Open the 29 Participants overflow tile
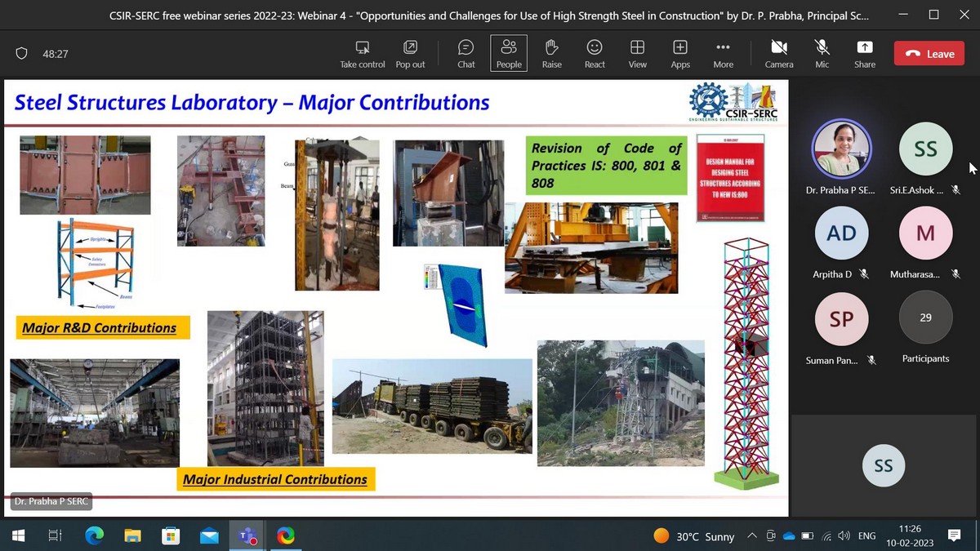 point(925,319)
